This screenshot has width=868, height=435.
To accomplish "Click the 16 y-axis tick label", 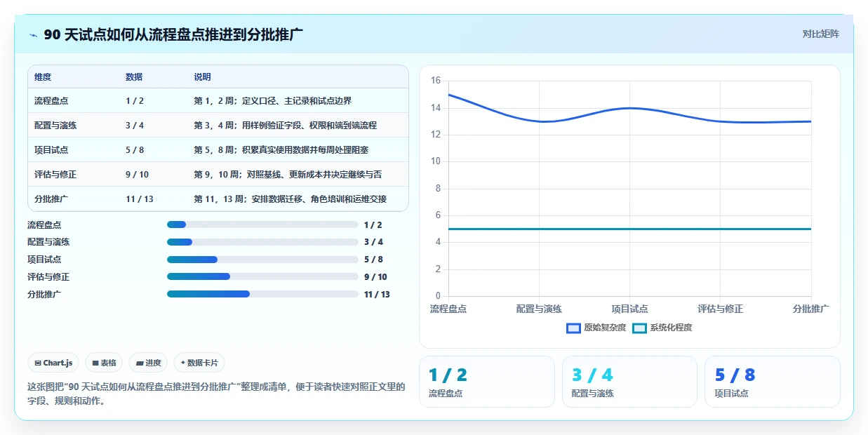I will click(435, 81).
